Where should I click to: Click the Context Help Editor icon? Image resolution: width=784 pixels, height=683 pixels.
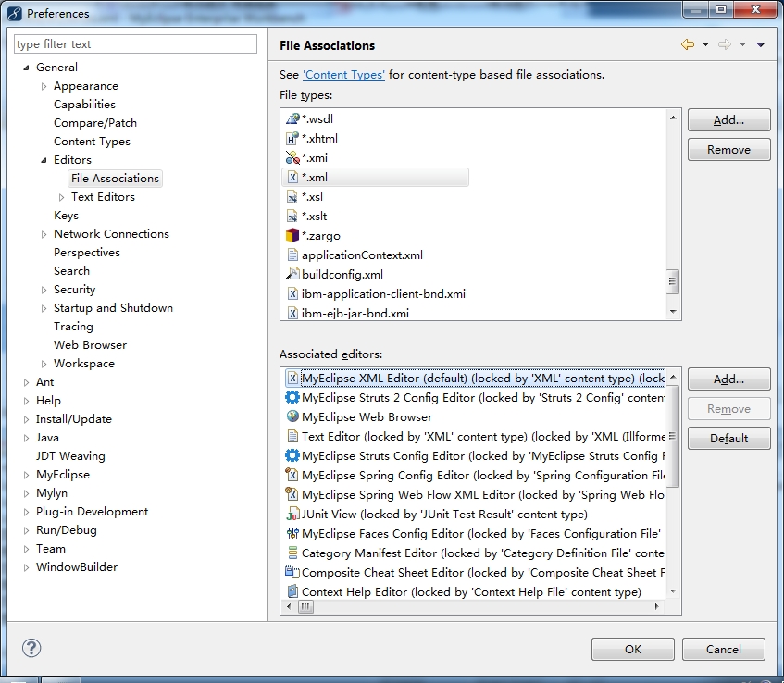292,592
